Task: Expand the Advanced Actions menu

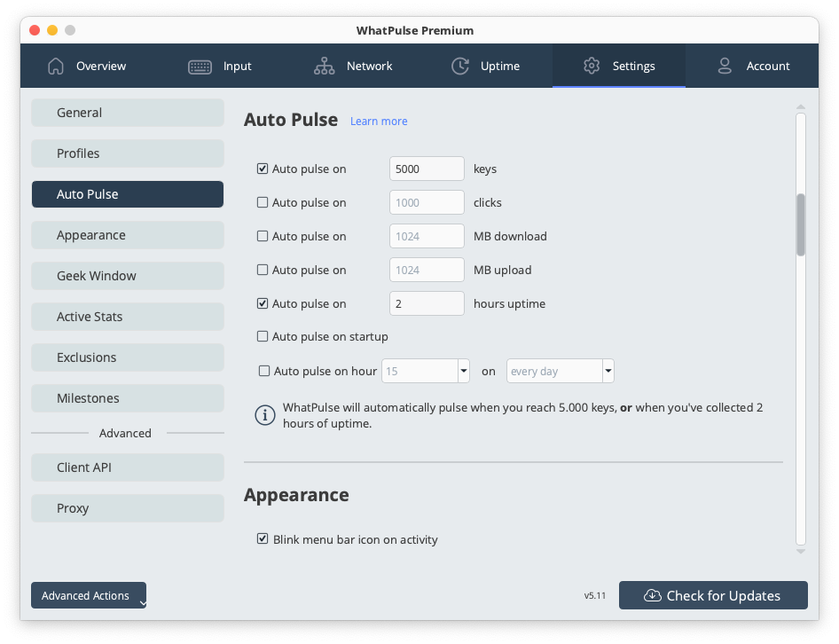Action: tap(88, 595)
